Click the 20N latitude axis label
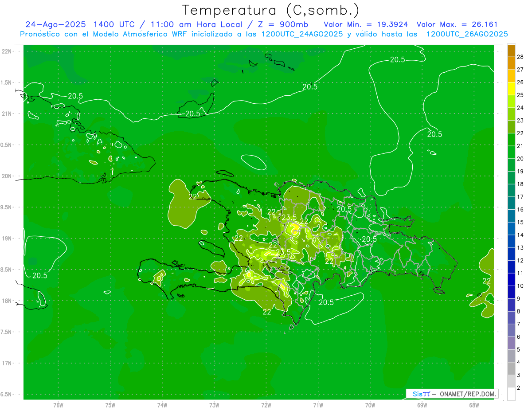 [x=7, y=176]
